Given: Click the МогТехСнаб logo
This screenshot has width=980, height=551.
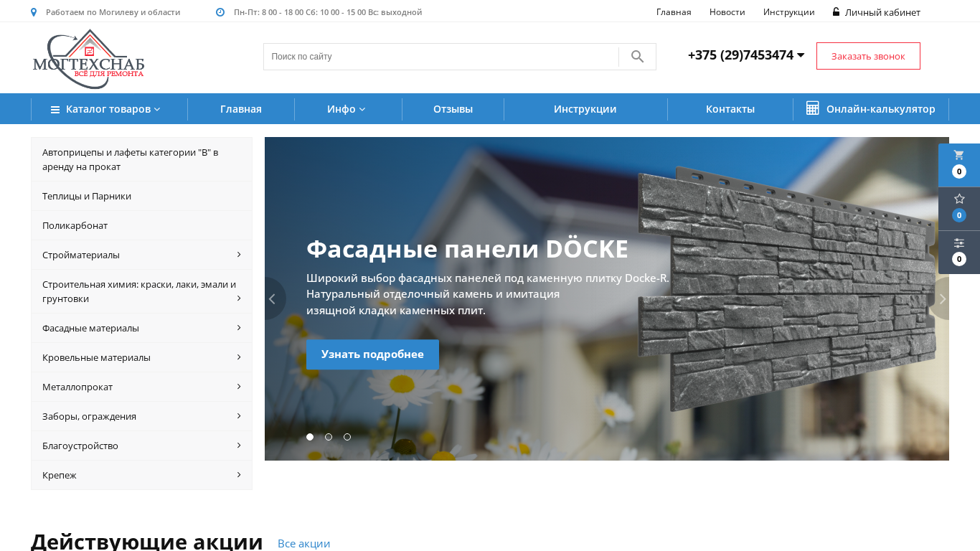Looking at the screenshot, I should pyautogui.click(x=88, y=59).
